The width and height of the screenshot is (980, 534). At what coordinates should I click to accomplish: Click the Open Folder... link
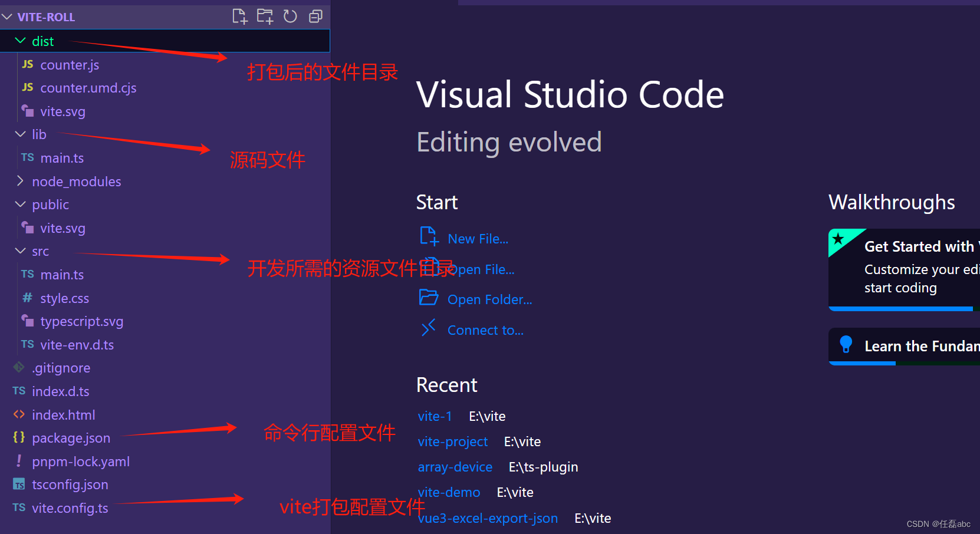[489, 299]
